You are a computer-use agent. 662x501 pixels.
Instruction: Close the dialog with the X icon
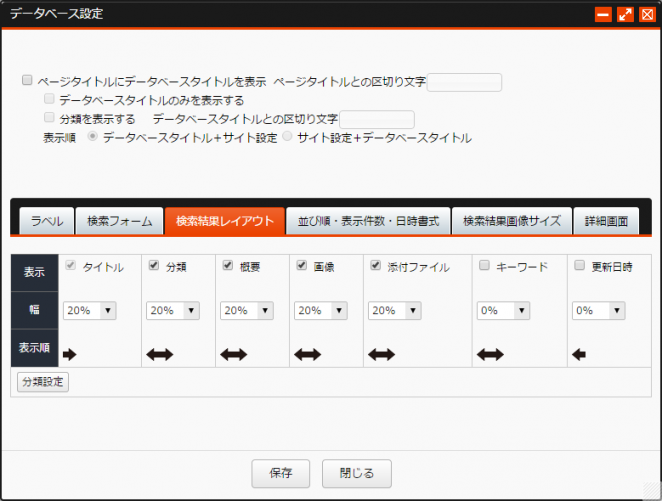pos(647,14)
